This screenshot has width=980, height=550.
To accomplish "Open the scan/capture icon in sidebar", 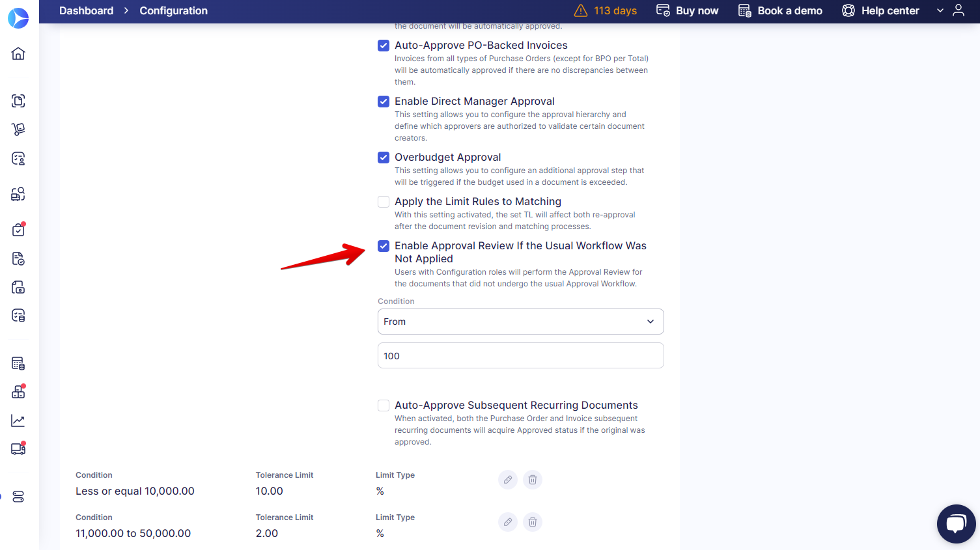I will [x=18, y=101].
